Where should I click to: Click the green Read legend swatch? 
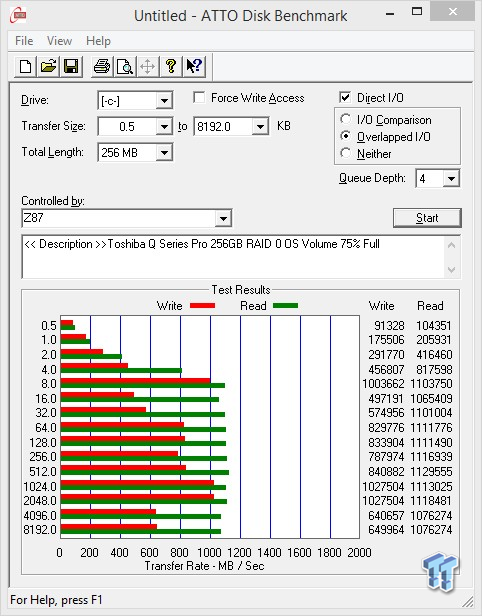[x=285, y=305]
